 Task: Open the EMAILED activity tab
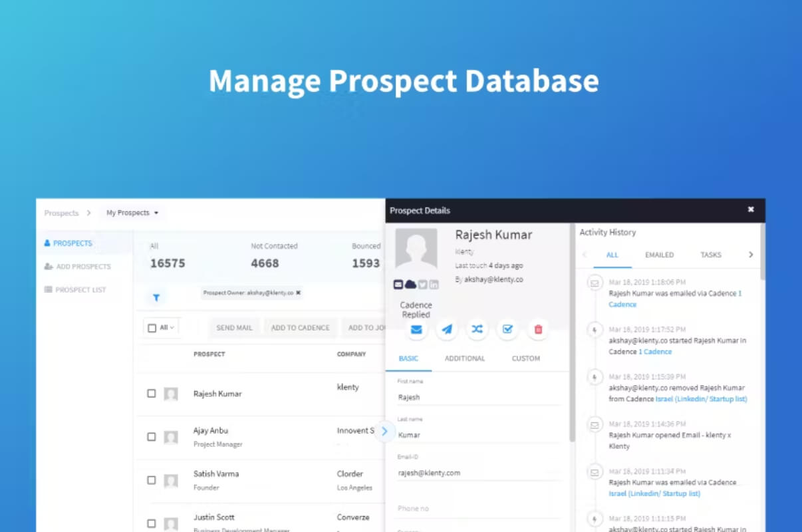pos(659,255)
